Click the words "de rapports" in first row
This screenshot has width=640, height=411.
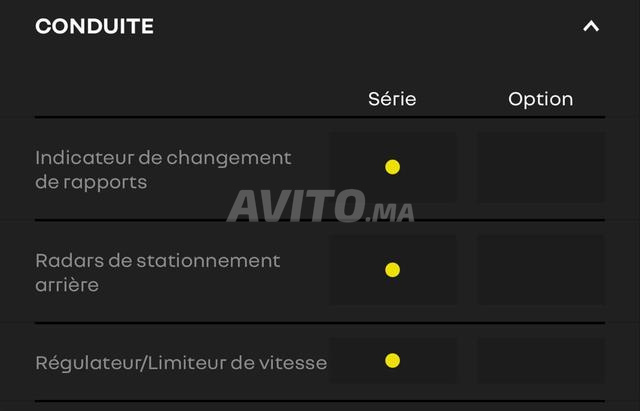(x=91, y=183)
